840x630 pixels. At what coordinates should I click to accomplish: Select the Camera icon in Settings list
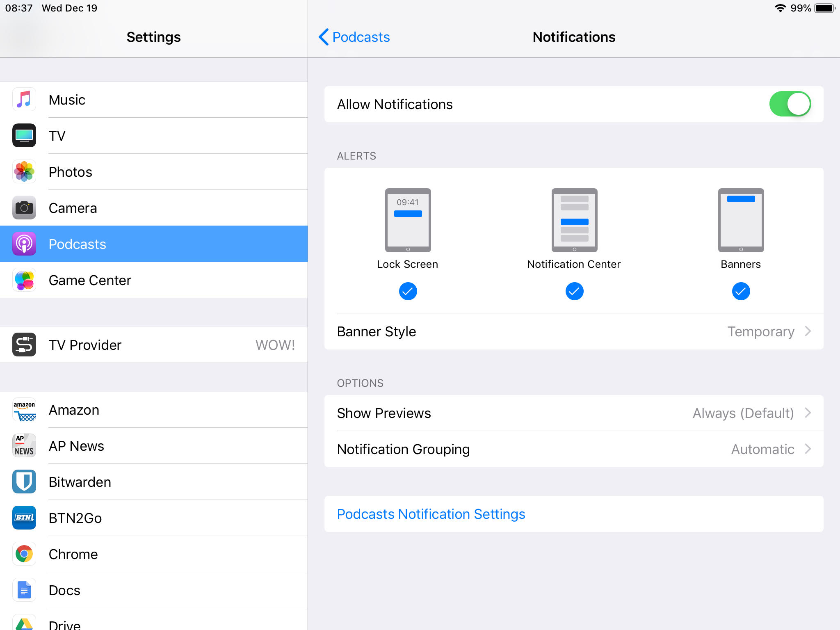(24, 208)
